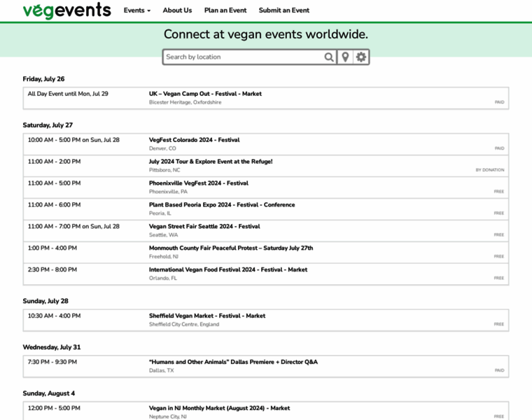Open Vegan in NJ Monthly Market

click(219, 408)
